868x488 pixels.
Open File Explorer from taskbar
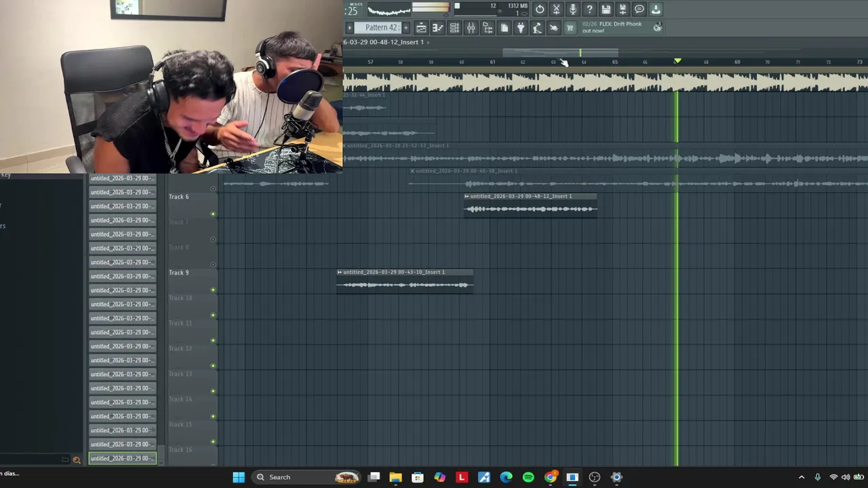coord(395,477)
